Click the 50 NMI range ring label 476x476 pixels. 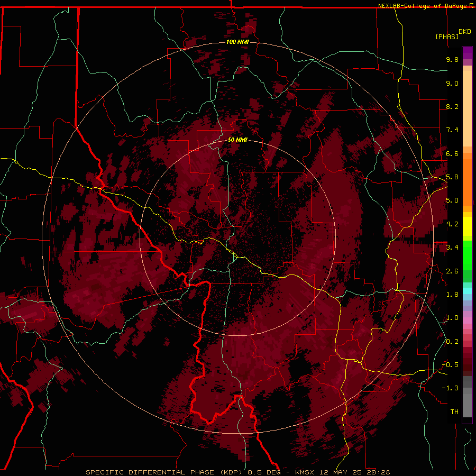click(x=237, y=140)
